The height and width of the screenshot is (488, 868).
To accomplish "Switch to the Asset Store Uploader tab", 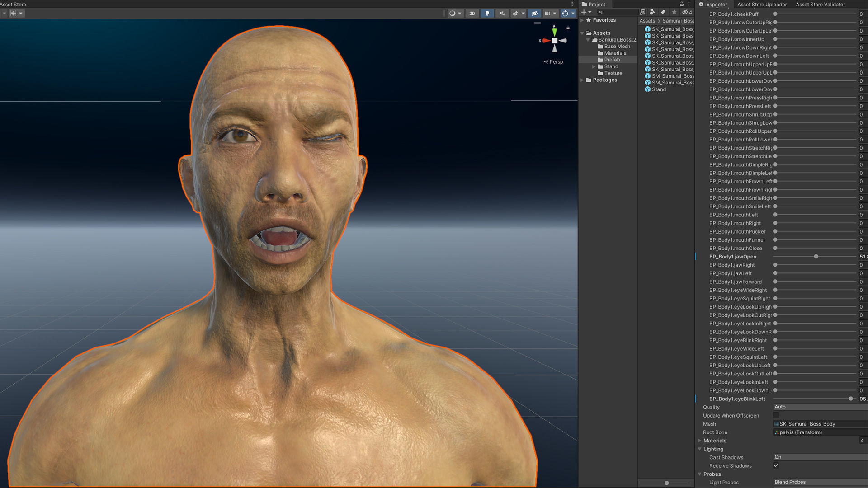I will coord(762,5).
